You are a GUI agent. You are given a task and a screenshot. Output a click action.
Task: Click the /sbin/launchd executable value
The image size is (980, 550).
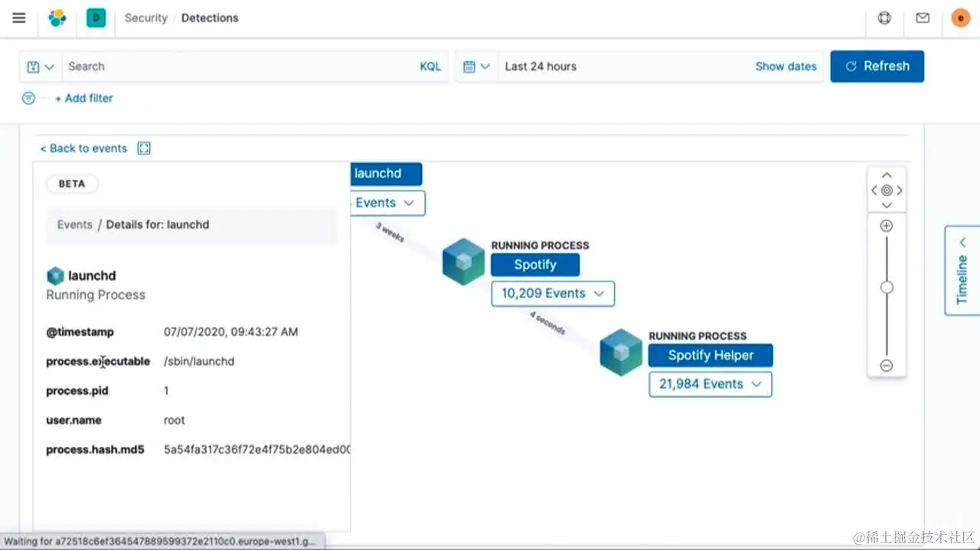pos(199,361)
